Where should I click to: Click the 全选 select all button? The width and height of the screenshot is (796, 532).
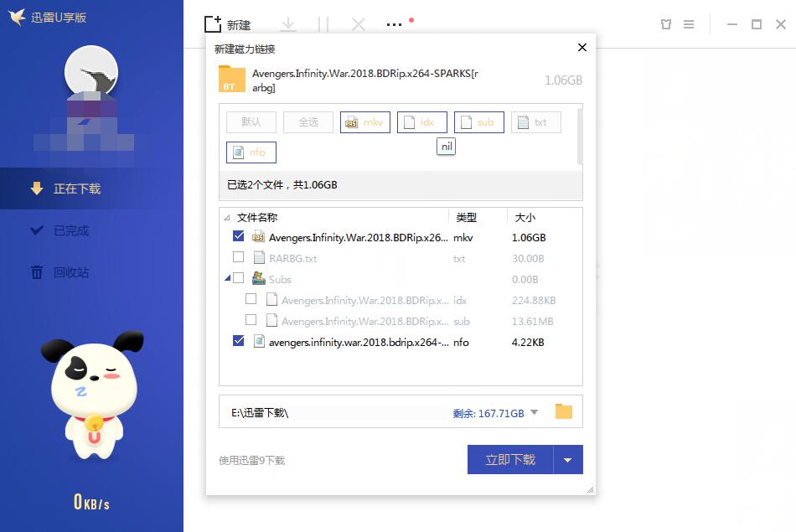click(308, 121)
